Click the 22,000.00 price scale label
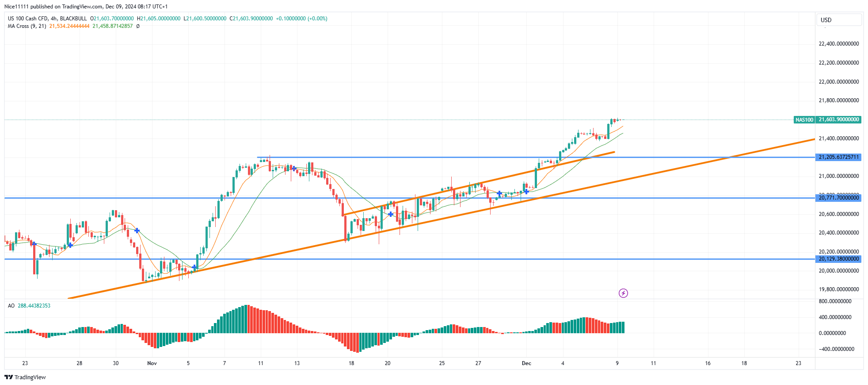868x385 pixels. tap(839, 82)
